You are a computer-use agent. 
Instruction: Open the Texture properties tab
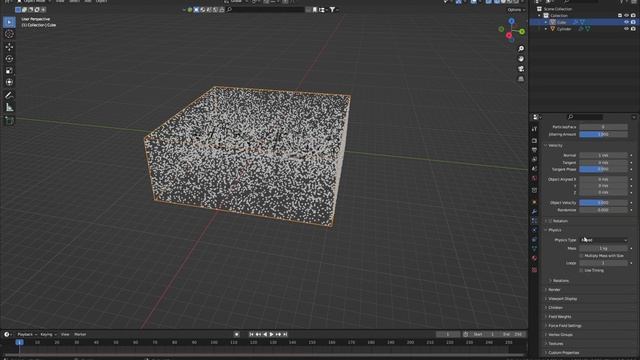click(534, 270)
